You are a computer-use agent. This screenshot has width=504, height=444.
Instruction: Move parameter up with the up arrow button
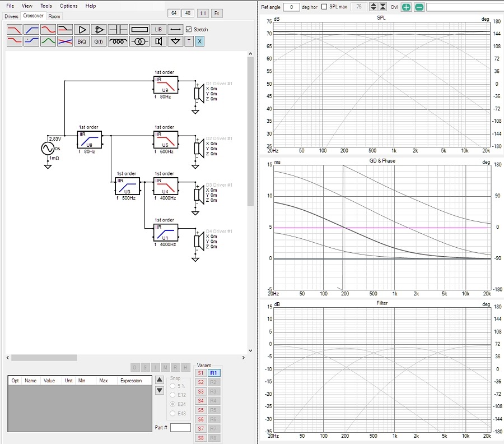pos(160,380)
